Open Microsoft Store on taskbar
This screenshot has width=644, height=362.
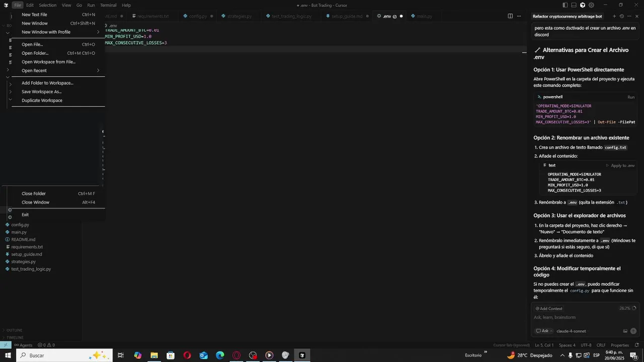pos(171,355)
